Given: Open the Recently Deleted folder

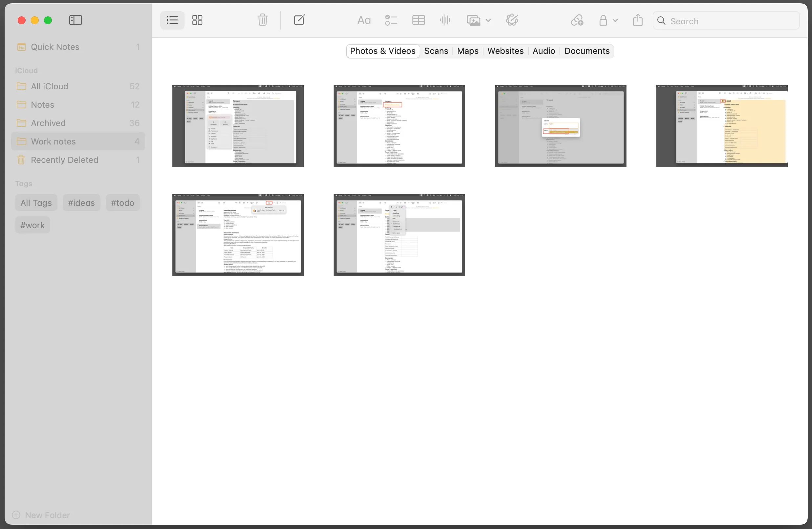Looking at the screenshot, I should pyautogui.click(x=64, y=159).
